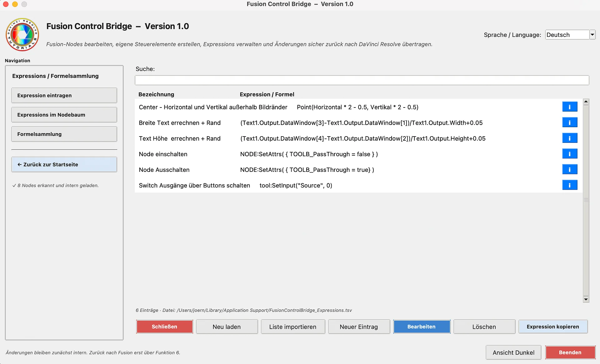The image size is (600, 364).
Task: Open info for Center Horizontal und Vertikal row
Action: tap(569, 107)
